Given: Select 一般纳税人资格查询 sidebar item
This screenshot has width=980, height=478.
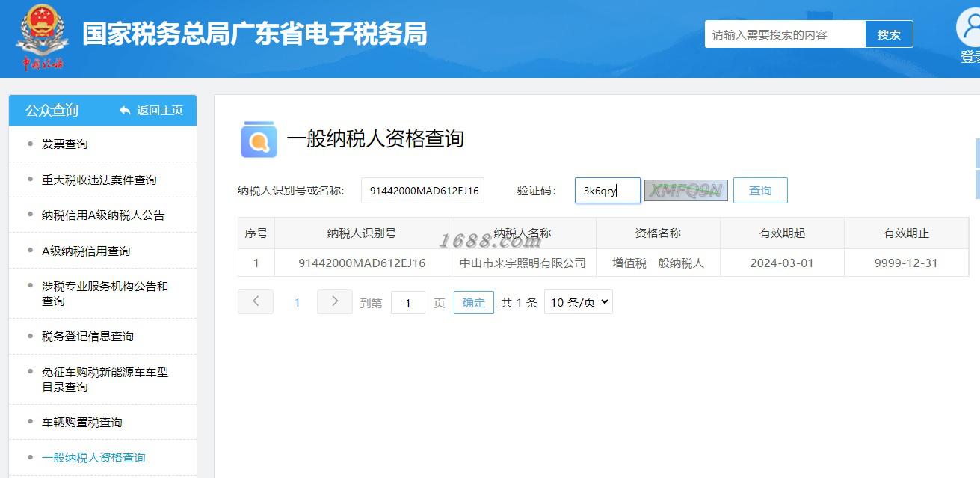Looking at the screenshot, I should (93, 458).
